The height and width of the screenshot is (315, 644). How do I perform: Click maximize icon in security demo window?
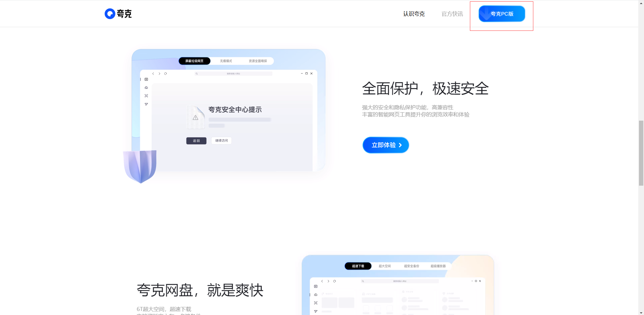pos(307,73)
